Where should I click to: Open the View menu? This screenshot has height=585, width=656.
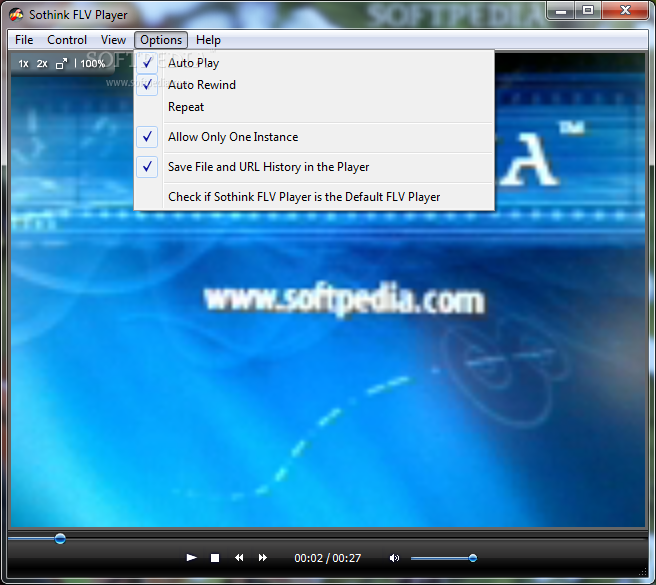pos(113,40)
